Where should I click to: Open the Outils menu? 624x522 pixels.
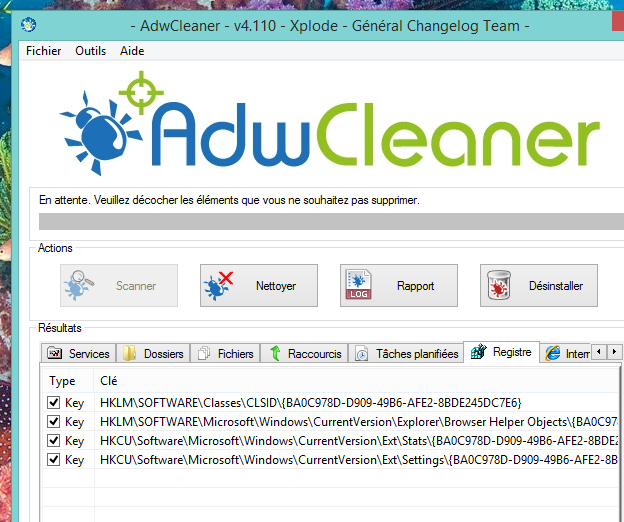coord(91,51)
